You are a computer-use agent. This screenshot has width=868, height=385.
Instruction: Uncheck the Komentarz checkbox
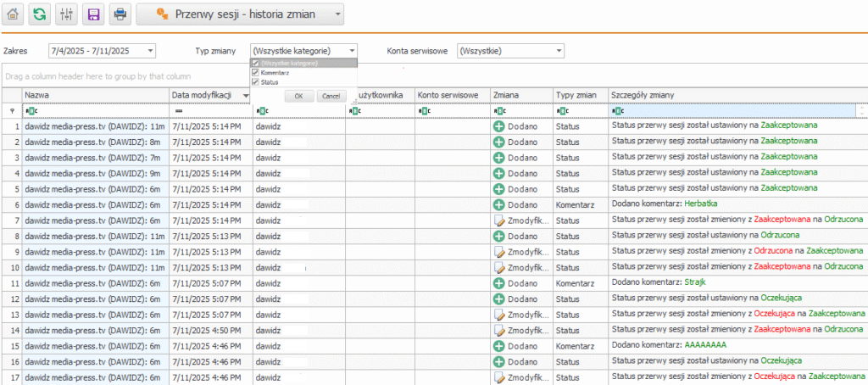point(255,73)
